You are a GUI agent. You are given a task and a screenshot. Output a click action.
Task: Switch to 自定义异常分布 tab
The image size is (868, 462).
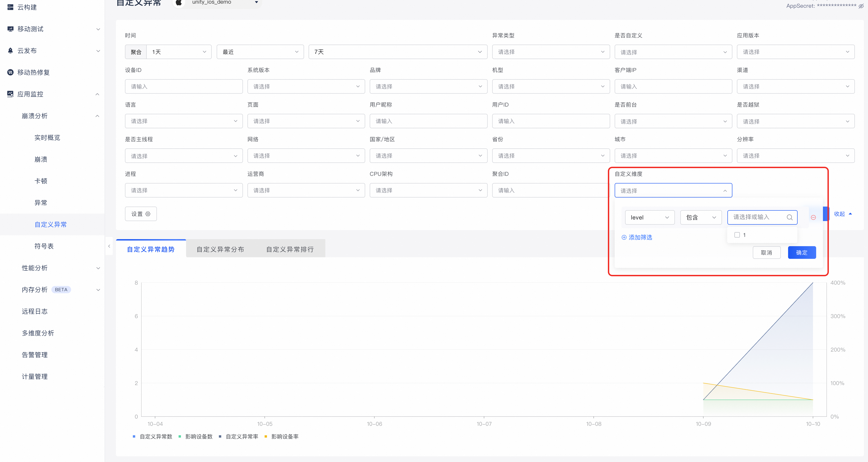pos(220,249)
